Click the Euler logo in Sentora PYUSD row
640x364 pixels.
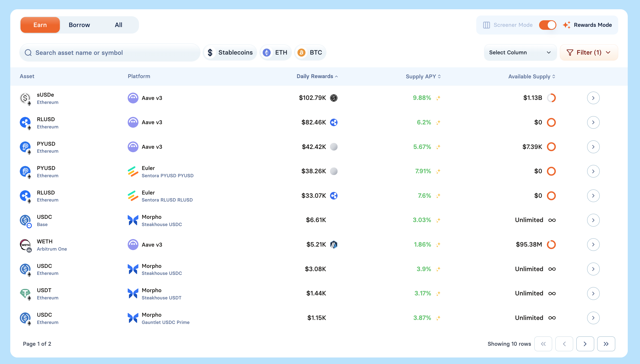tap(133, 171)
